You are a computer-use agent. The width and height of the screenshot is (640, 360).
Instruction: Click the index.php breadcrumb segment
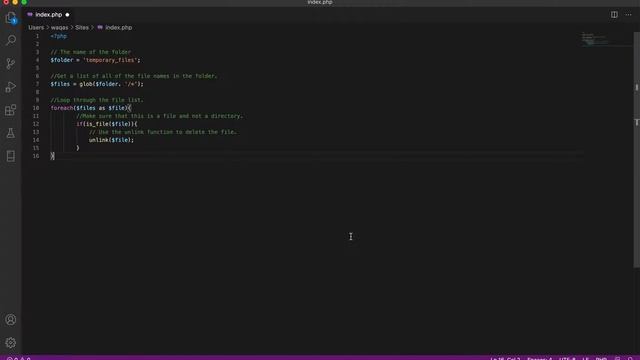coord(118,27)
